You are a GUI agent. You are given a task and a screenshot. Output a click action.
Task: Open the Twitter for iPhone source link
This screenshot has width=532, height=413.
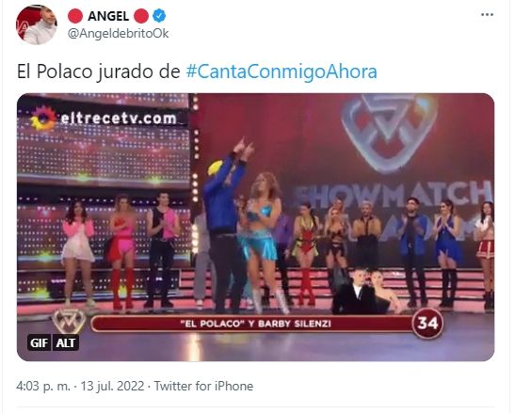coord(203,387)
